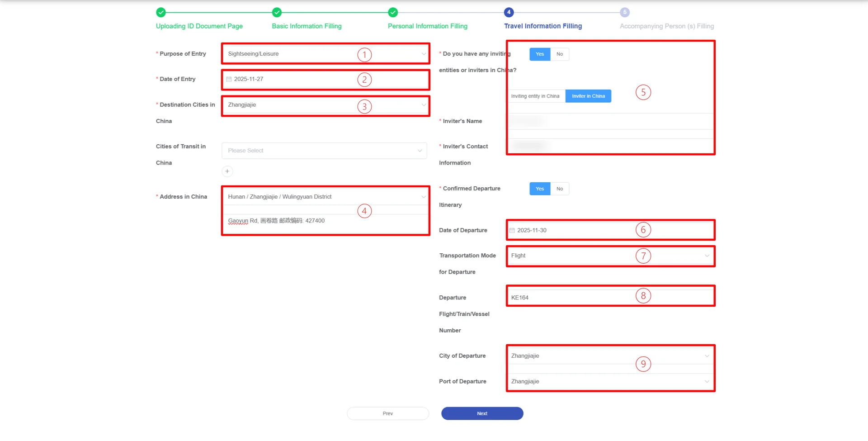Click the plus icon to add transit city
Screen dimensions: 868x441
(x=227, y=171)
